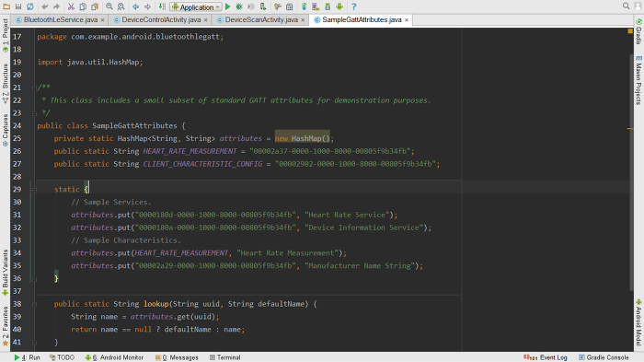Undo the last edit
Viewport: 644px width, 362px height.
[44, 6]
